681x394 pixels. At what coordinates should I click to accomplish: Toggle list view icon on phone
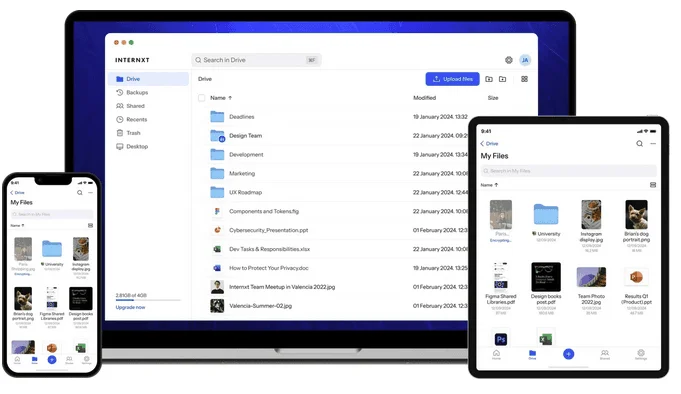[x=90, y=225]
